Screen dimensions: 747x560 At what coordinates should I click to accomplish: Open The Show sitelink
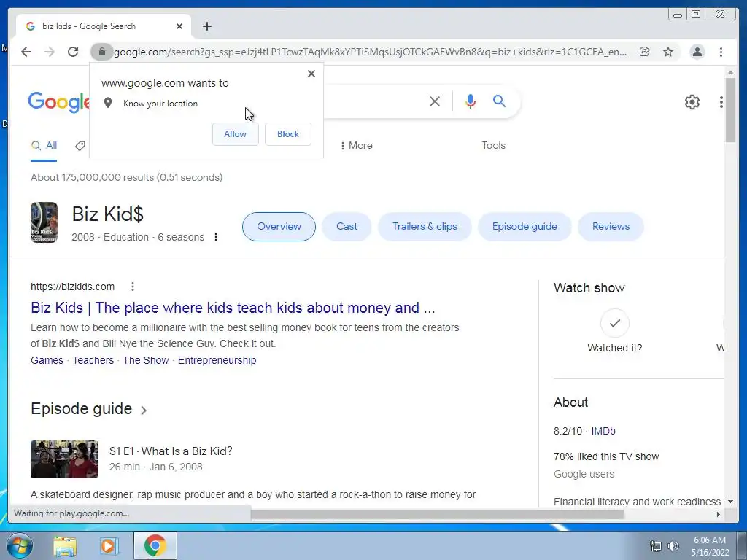pos(145,360)
